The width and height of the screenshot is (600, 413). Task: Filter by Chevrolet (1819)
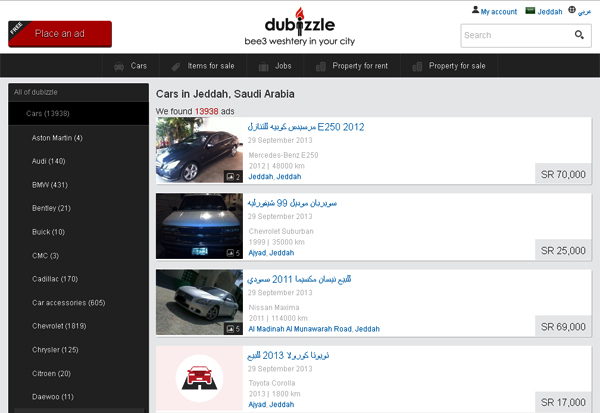[x=59, y=326]
